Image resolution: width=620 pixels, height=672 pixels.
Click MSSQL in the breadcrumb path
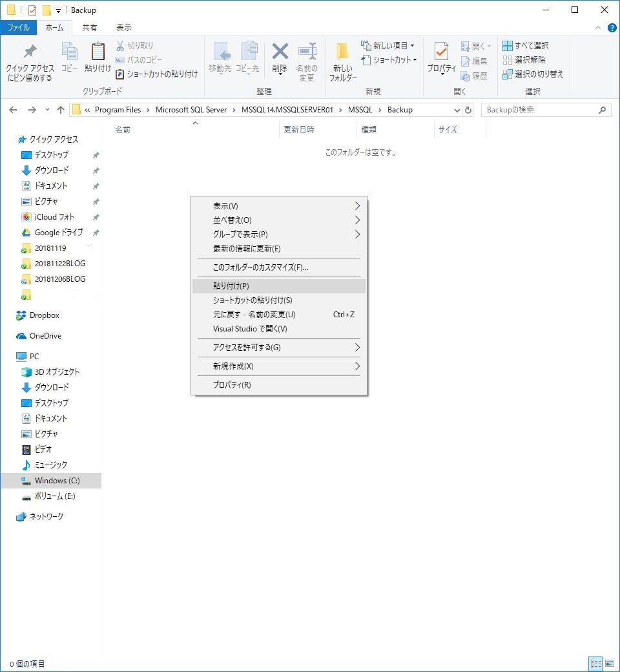point(360,110)
